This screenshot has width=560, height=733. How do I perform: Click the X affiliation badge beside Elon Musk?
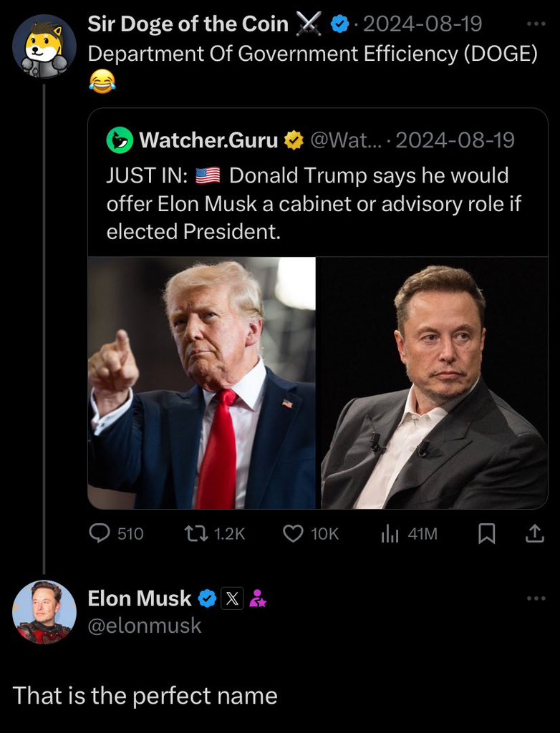coord(233,598)
